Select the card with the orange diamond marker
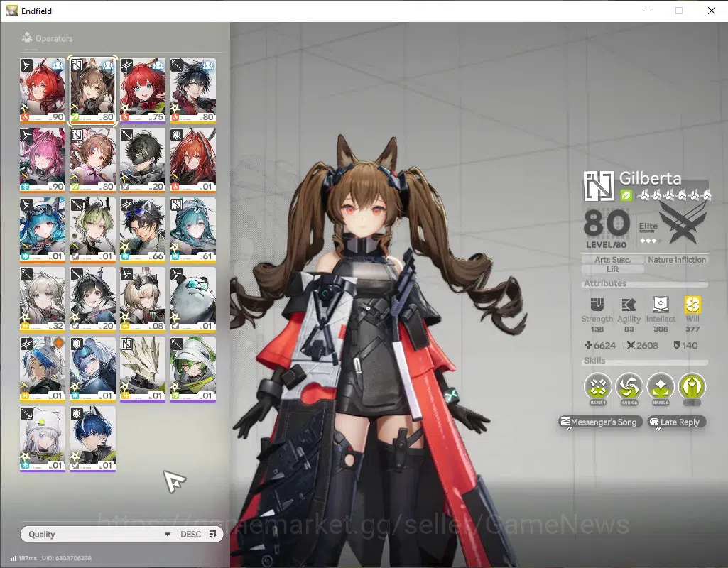Viewport: 728px width, 568px height. (42, 369)
